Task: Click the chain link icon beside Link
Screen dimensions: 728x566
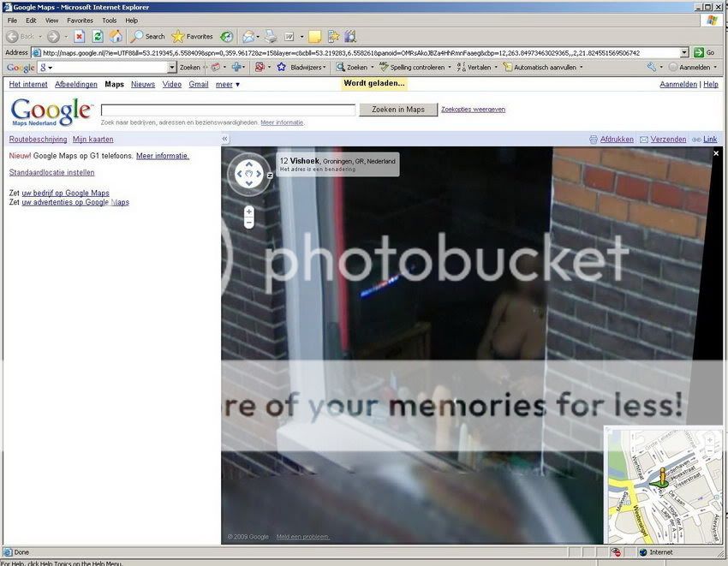Action: coord(696,140)
